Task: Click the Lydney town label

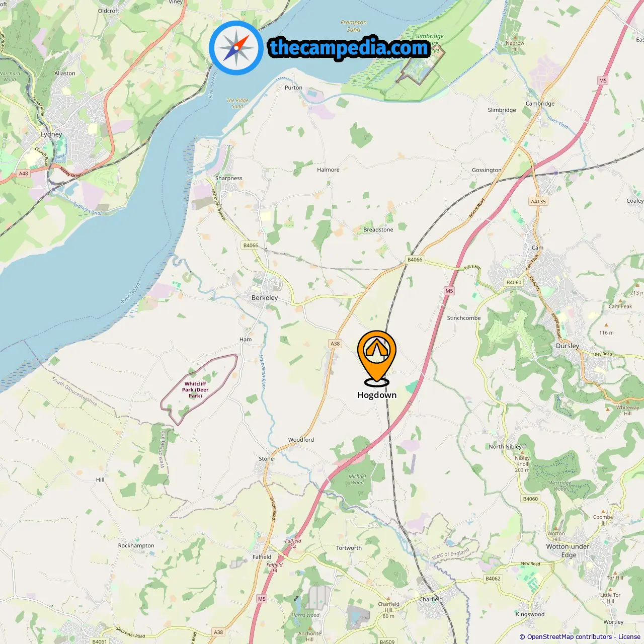Action: pyautogui.click(x=51, y=134)
